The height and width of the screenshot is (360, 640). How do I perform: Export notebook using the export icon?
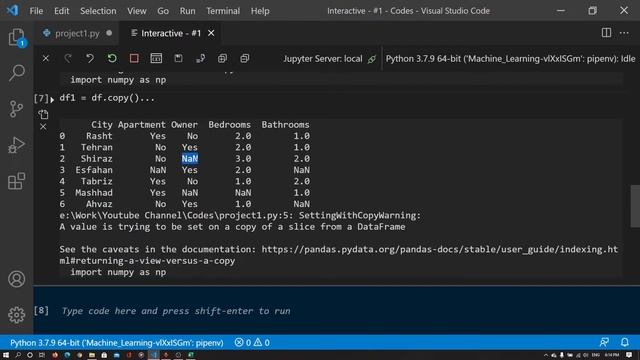[200, 58]
